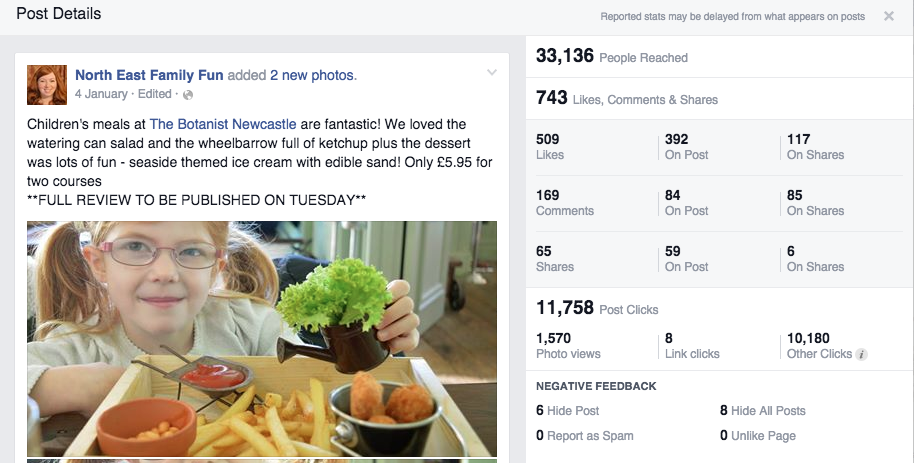Click the 4 January timestamp
The width and height of the screenshot is (914, 463).
coord(101,94)
